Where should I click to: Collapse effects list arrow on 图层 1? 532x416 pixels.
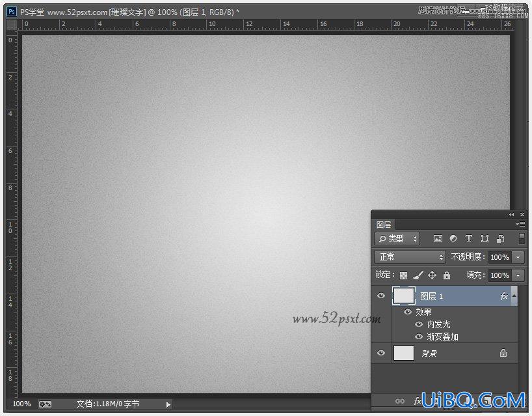pos(514,296)
